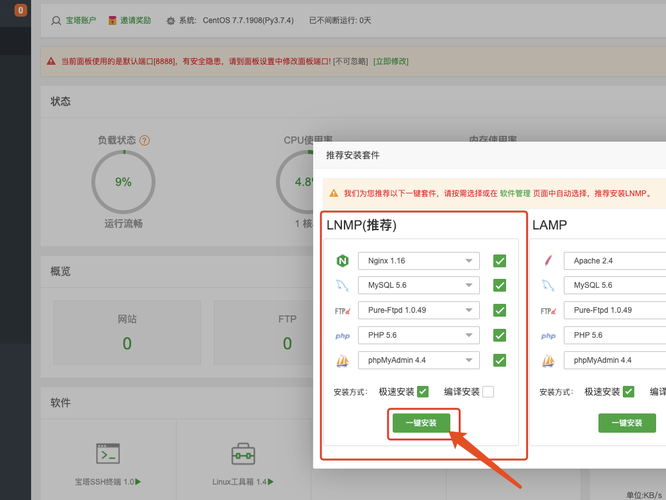
Task: Open the LNMP Pure-Ftpd 1.0.49 dropdown
Action: pos(419,310)
